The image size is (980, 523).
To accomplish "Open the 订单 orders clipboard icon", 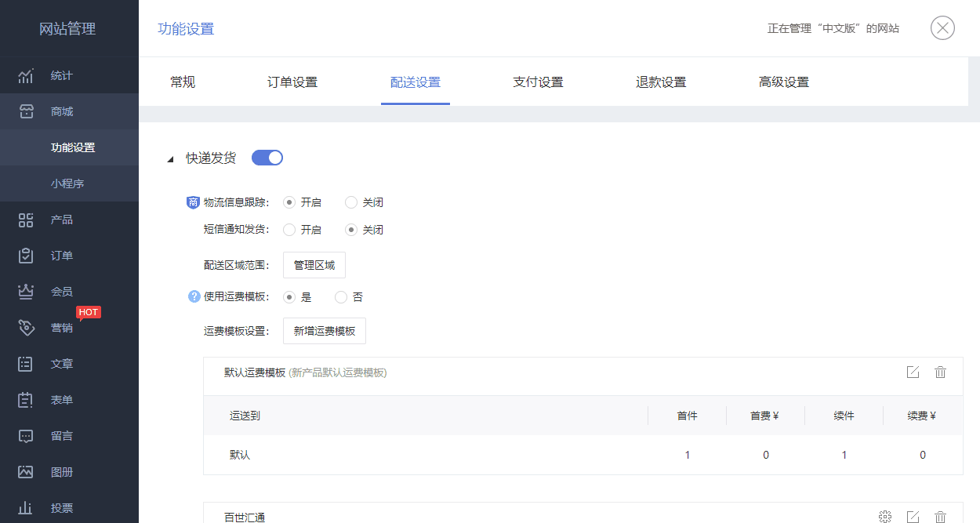I will 26,256.
